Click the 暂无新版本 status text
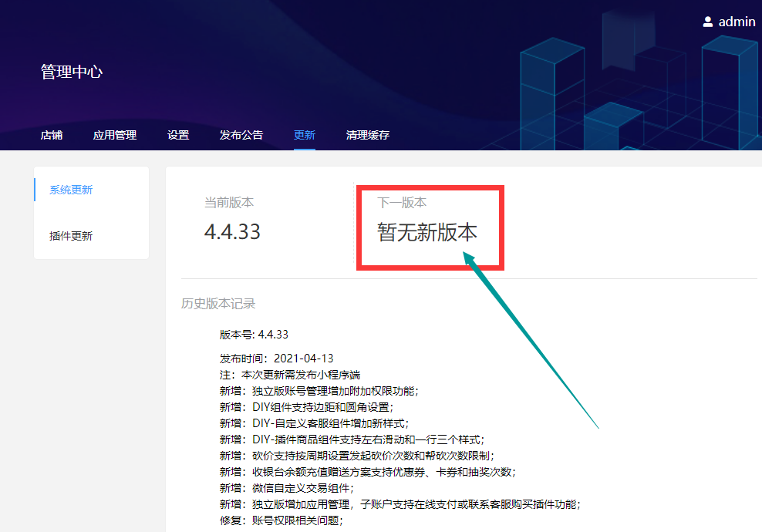The height and width of the screenshot is (532, 762). tap(427, 232)
